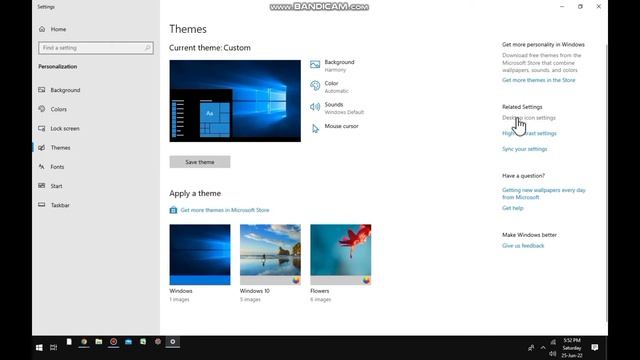Image resolution: width=640 pixels, height=360 pixels.
Task: Click the white document taskbar icon
Action: [69, 342]
